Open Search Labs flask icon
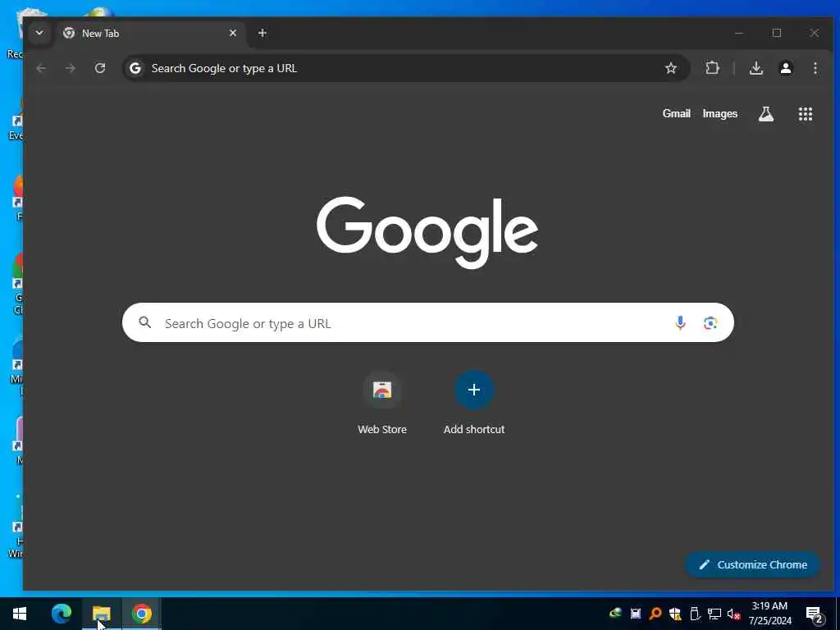Screen dimensions: 840x630 pyautogui.click(x=765, y=113)
